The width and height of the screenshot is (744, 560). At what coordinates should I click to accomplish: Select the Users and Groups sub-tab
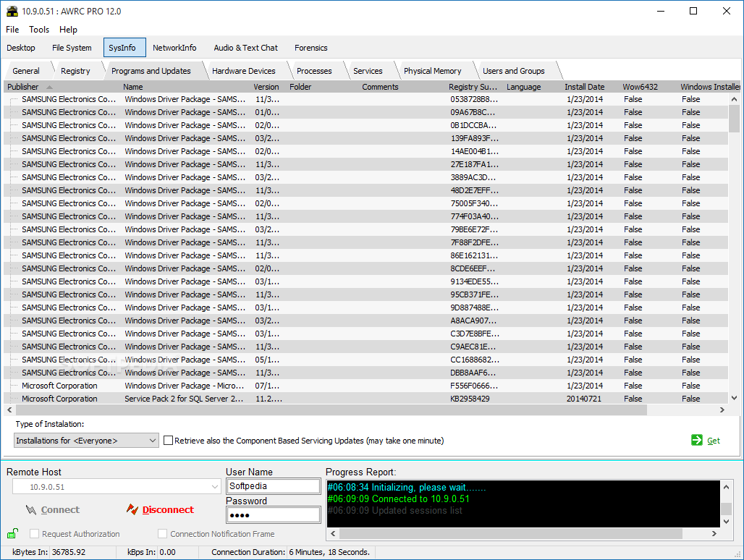point(513,71)
